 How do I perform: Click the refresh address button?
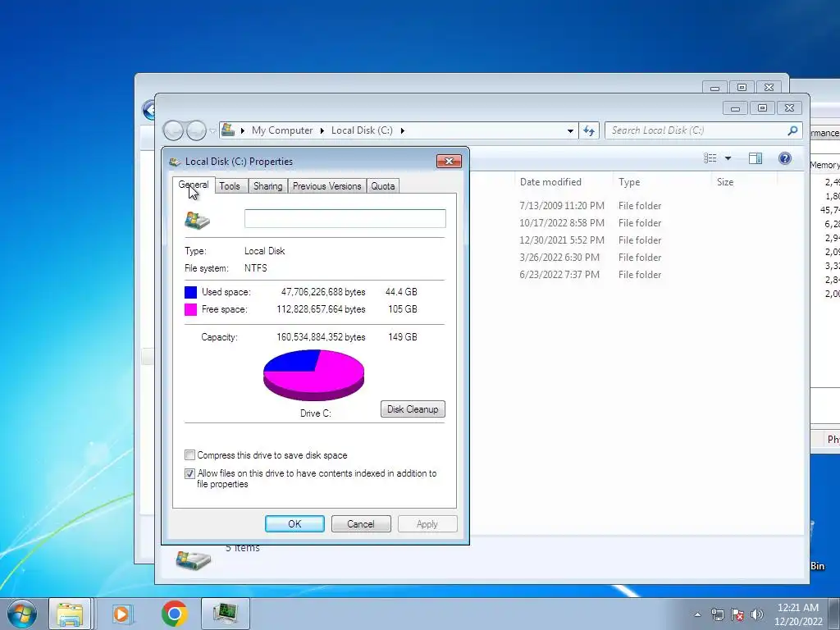coord(589,130)
